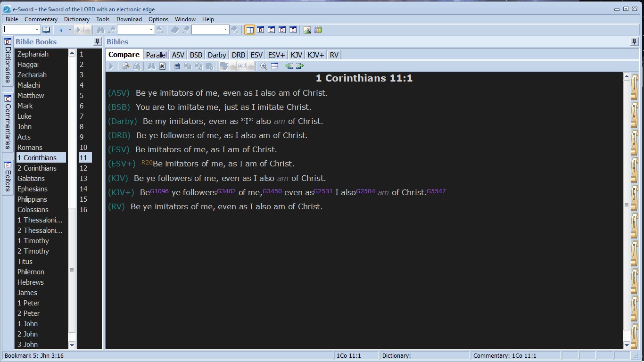Screen dimensions: 644x362
Task: Click the blue back navigation arrow
Action: tap(61, 30)
